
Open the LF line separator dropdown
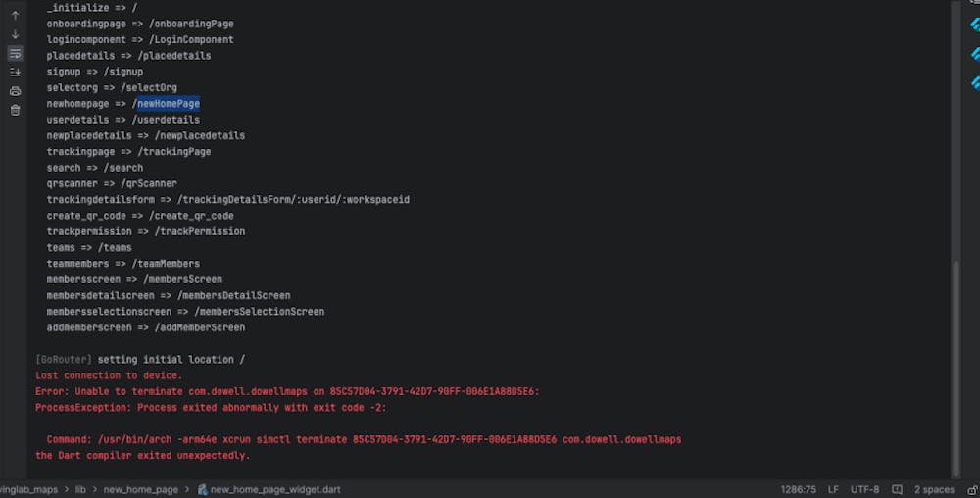tap(833, 489)
